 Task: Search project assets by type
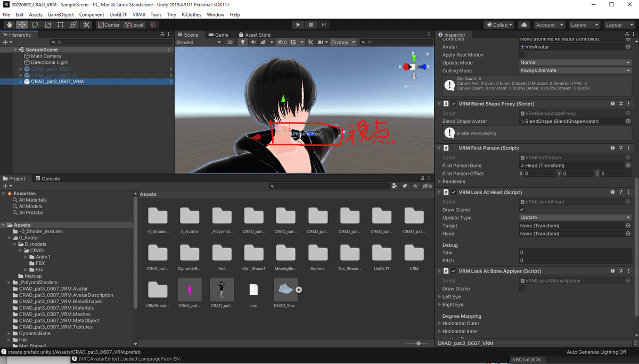click(394, 186)
